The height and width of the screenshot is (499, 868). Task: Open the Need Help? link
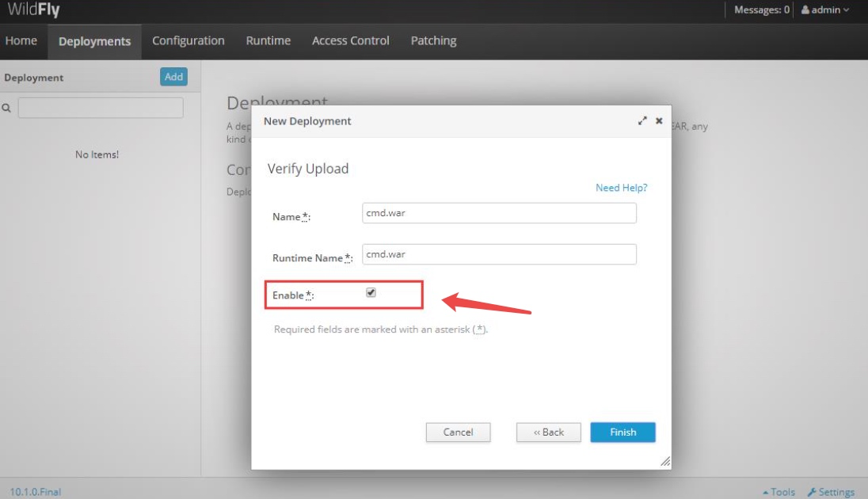(x=621, y=188)
